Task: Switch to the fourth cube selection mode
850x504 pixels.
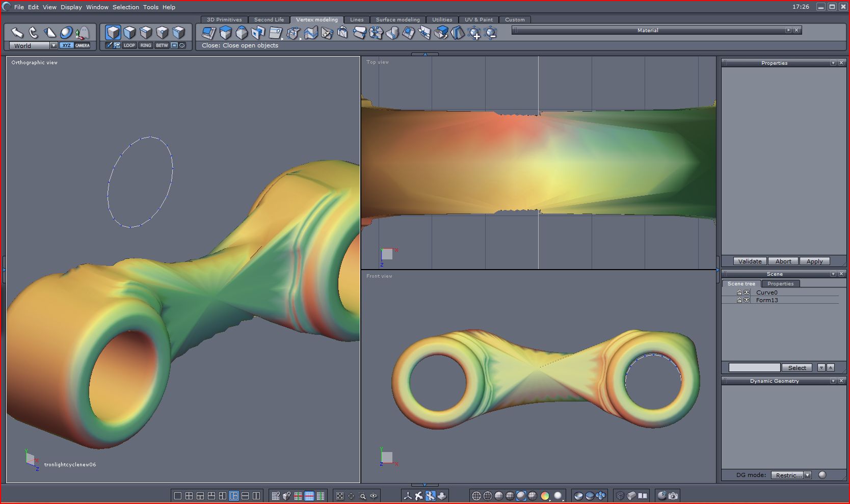Action: coord(162,33)
